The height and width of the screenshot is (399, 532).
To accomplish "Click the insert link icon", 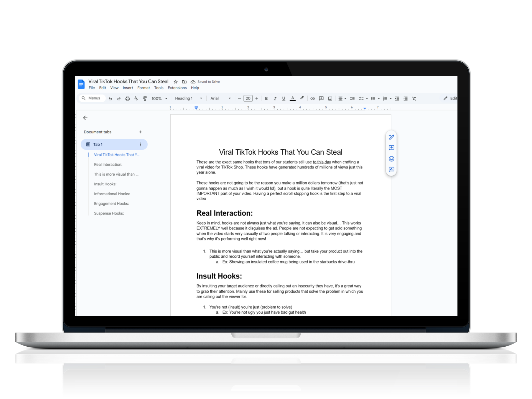I will point(313,98).
